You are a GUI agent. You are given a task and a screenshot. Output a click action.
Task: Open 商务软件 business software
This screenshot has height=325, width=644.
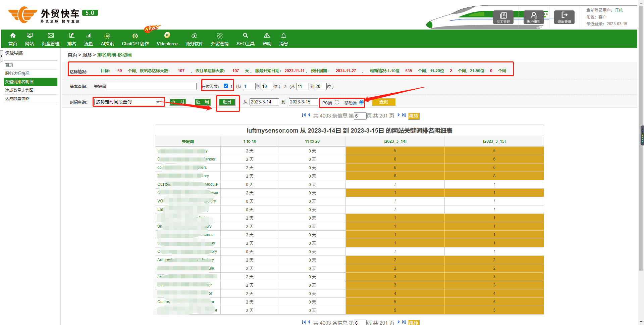click(x=194, y=39)
